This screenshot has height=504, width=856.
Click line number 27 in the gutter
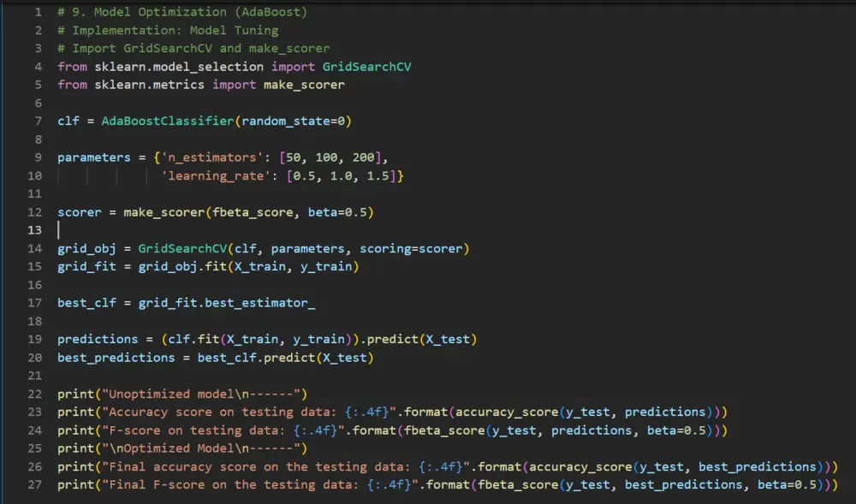35,485
